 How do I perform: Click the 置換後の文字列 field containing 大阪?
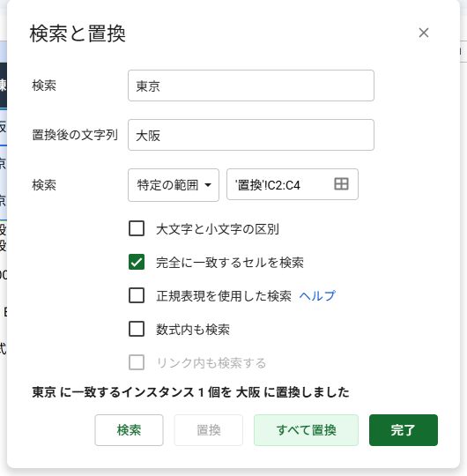(x=251, y=135)
